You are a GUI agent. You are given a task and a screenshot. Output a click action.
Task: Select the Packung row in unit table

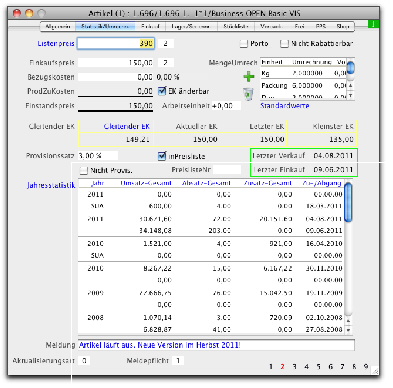click(x=303, y=86)
